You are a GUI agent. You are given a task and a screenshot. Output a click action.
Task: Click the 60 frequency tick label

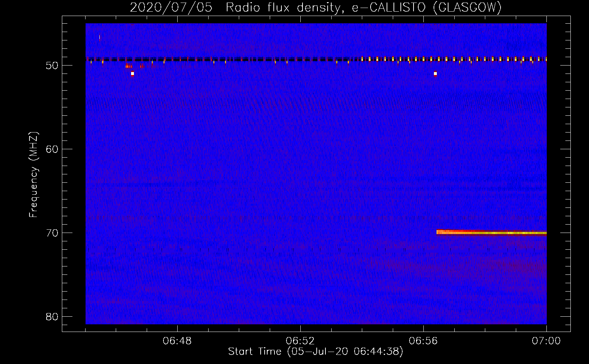tap(52, 149)
